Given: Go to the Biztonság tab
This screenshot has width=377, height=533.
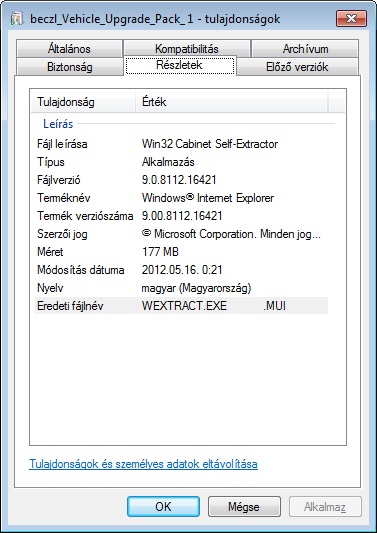Looking at the screenshot, I should click(69, 67).
